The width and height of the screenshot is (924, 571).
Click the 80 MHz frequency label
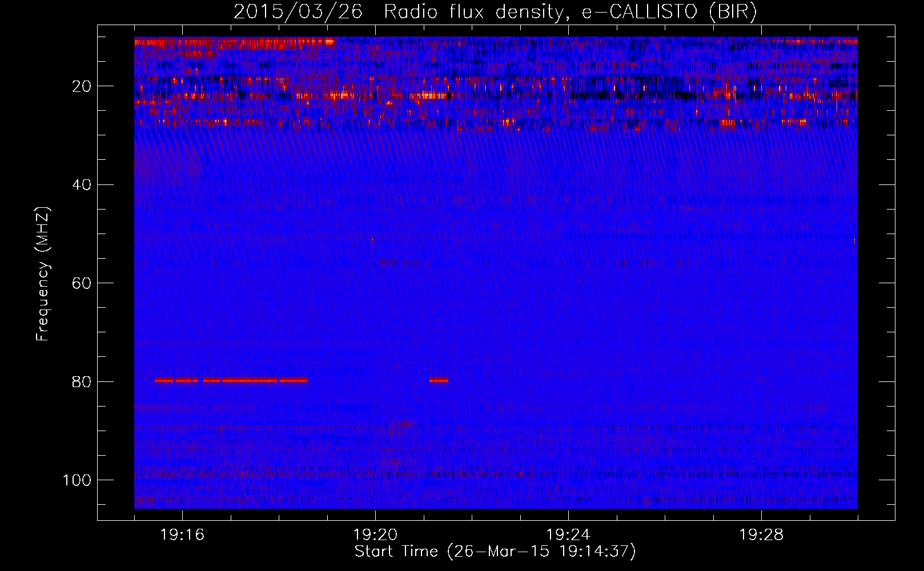click(x=82, y=382)
